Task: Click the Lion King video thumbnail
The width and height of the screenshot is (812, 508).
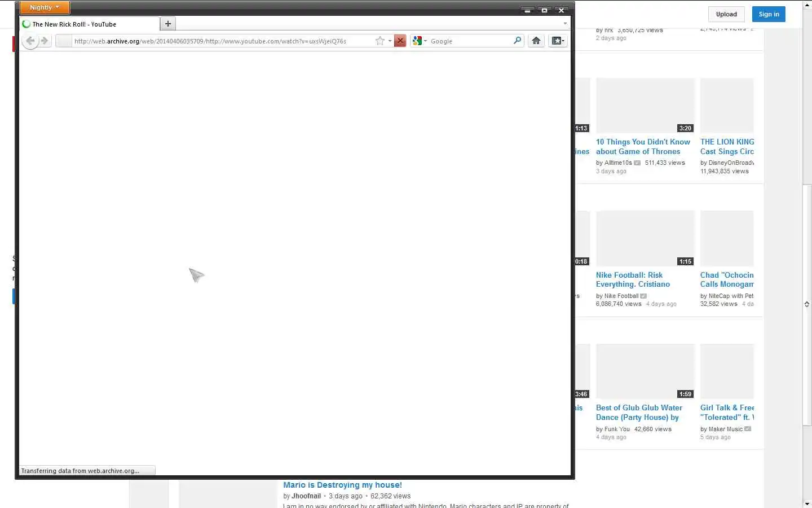Action: point(727,106)
